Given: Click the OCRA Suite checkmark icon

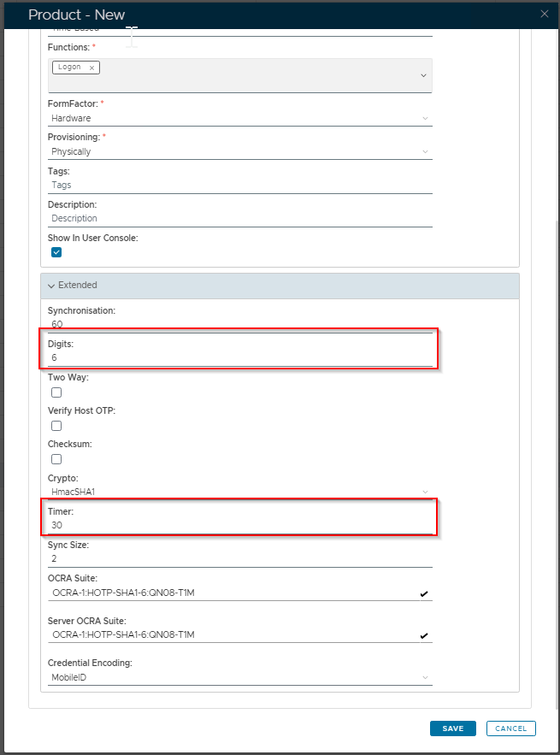Looking at the screenshot, I should tap(424, 593).
